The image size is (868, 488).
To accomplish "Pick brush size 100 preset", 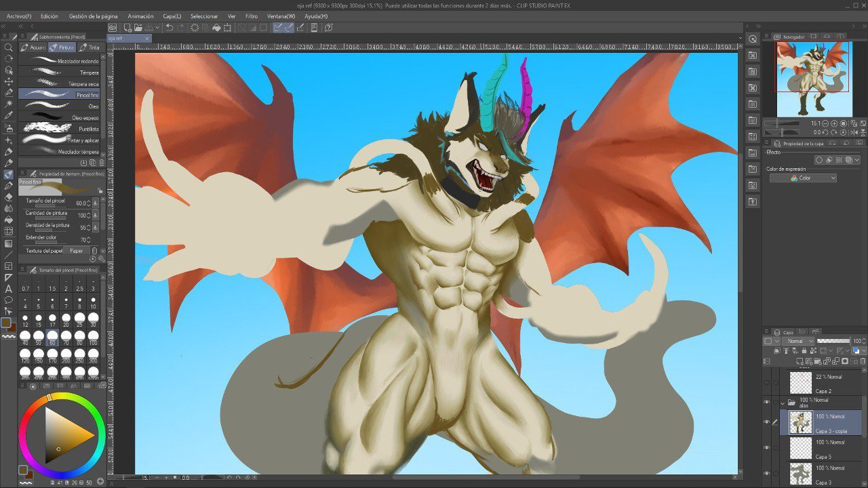I will [94, 337].
